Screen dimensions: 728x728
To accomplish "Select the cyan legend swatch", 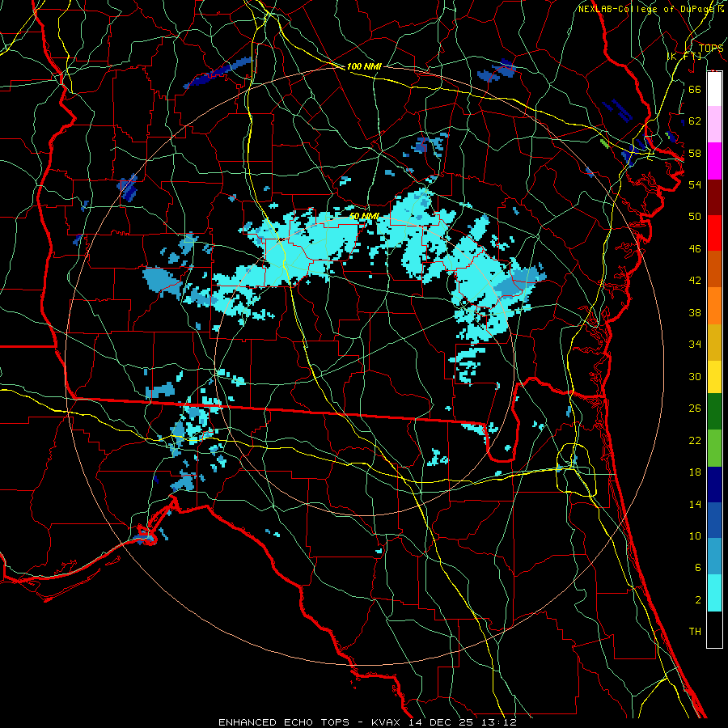I will click(714, 593).
